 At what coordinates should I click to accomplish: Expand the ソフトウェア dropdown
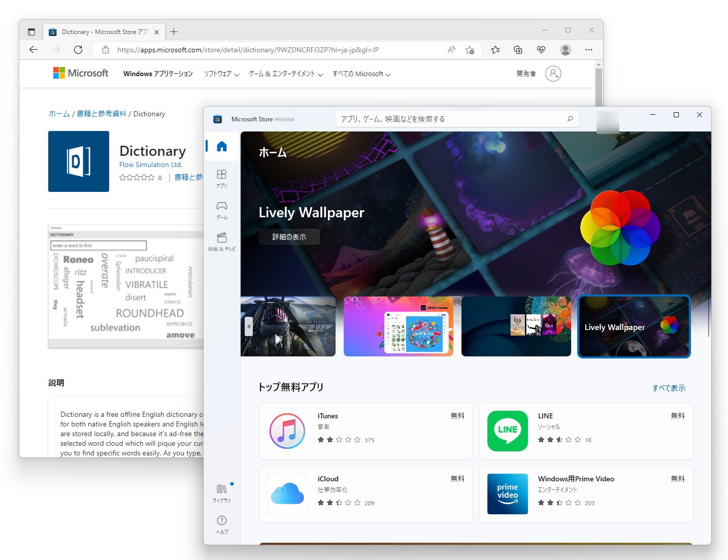click(x=220, y=74)
